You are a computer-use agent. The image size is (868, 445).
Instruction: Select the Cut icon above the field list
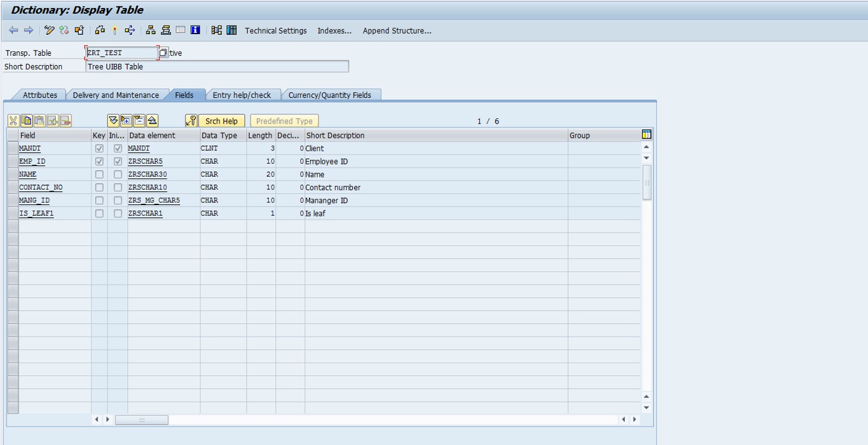pos(13,121)
